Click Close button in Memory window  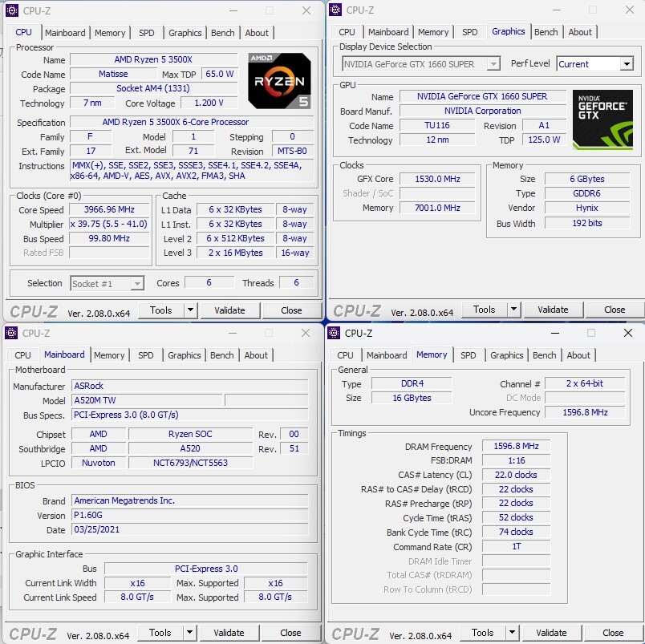(613, 633)
